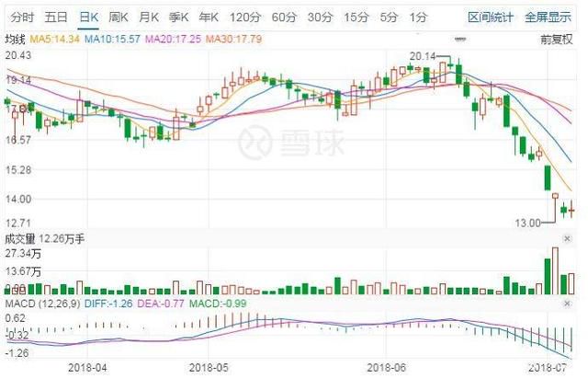Click the 成交量 12.26万手 label

45,239
